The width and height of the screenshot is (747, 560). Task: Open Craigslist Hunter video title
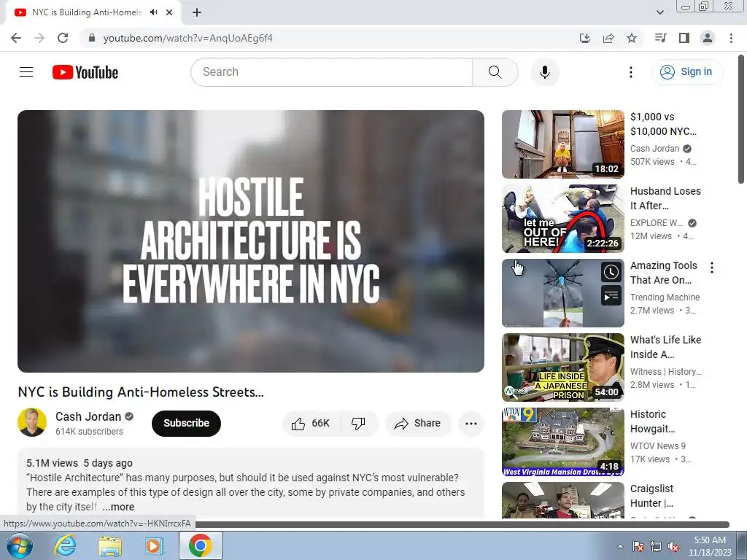point(651,496)
